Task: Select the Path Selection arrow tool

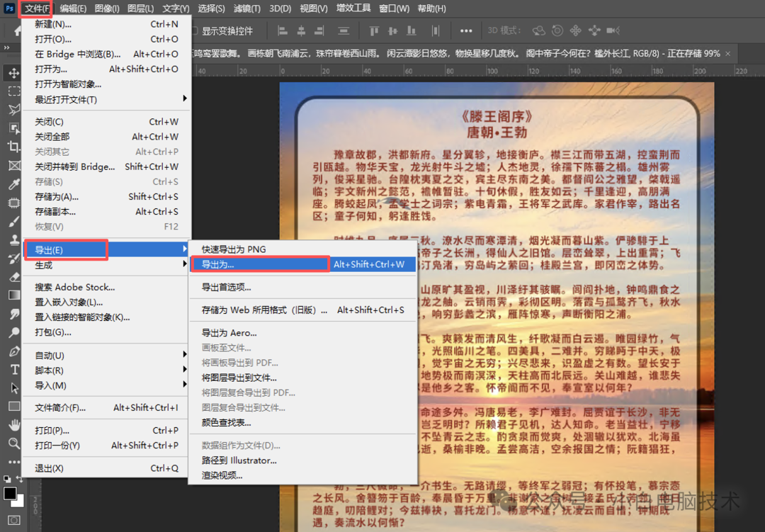Action: point(13,388)
